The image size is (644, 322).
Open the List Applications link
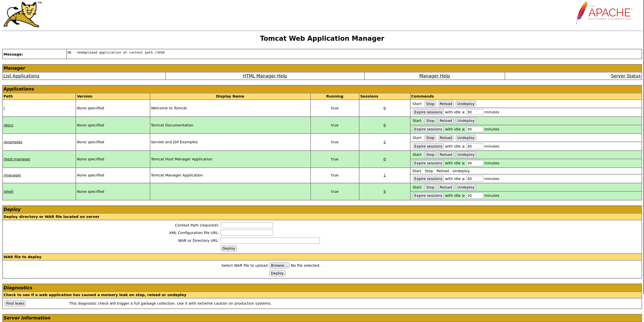click(x=21, y=76)
